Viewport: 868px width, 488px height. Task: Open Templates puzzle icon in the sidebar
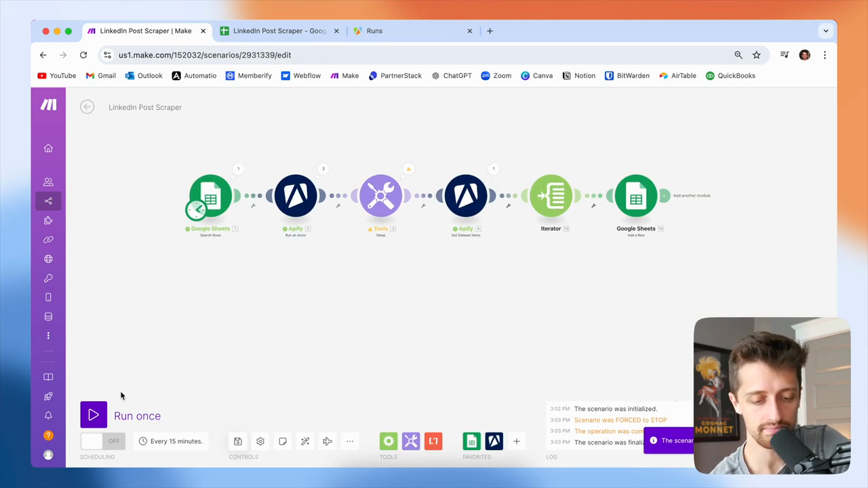point(48,220)
